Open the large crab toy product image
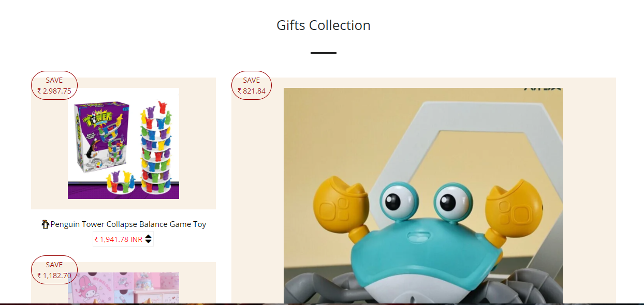Image resolution: width=644 pixels, height=305 pixels. click(x=423, y=195)
